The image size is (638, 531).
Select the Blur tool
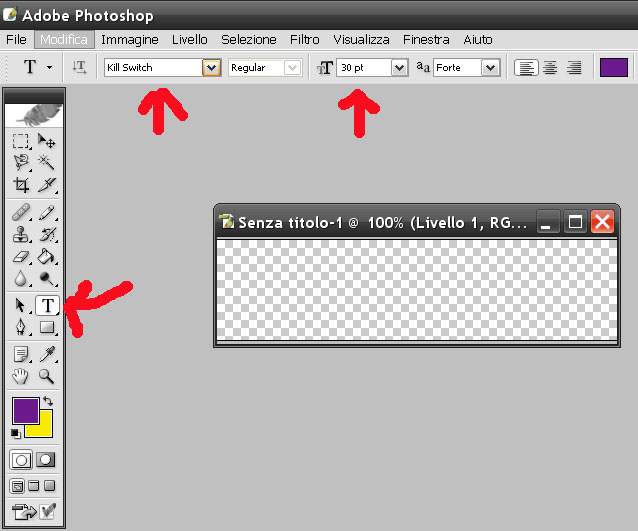coord(20,279)
